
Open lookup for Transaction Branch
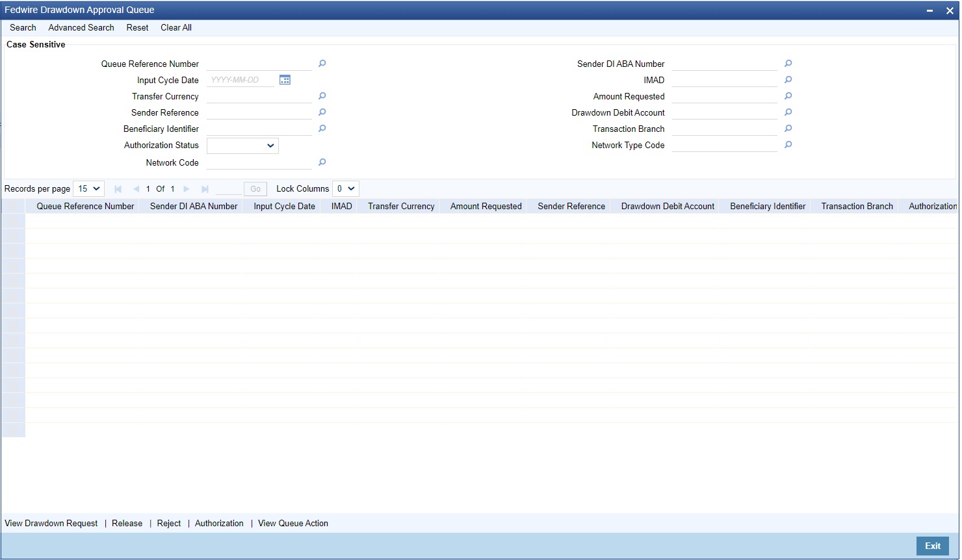point(788,129)
